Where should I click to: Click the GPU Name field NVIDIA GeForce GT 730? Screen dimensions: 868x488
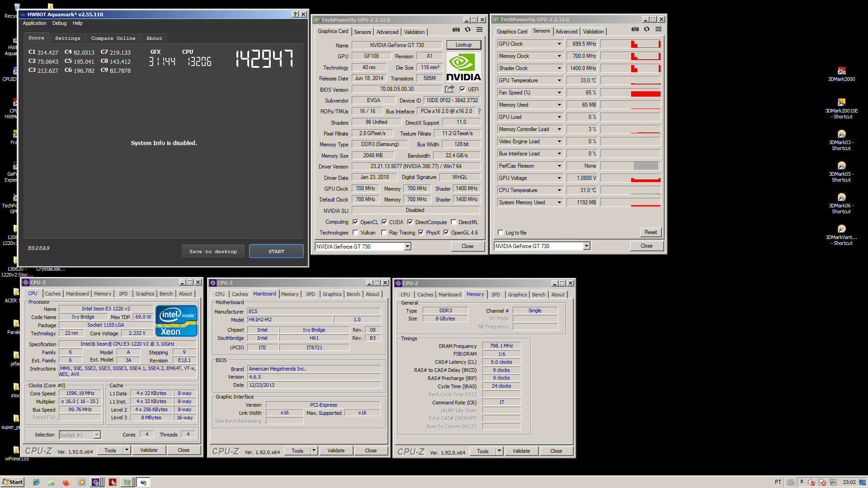[397, 45]
